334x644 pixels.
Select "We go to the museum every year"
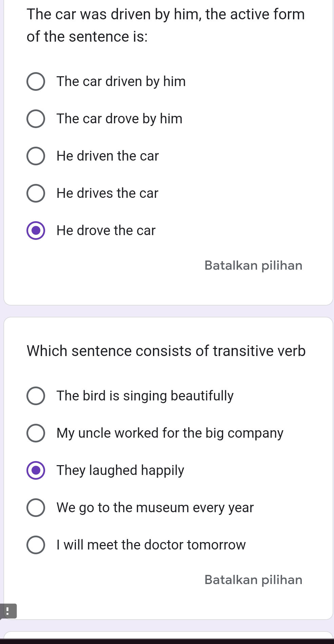pos(36,507)
